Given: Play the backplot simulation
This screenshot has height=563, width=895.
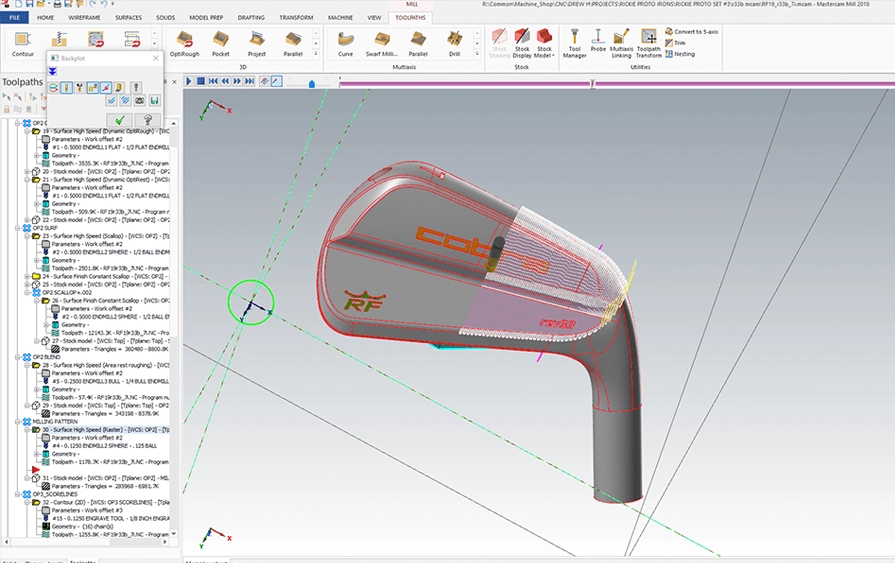Looking at the screenshot, I should pyautogui.click(x=188, y=82).
